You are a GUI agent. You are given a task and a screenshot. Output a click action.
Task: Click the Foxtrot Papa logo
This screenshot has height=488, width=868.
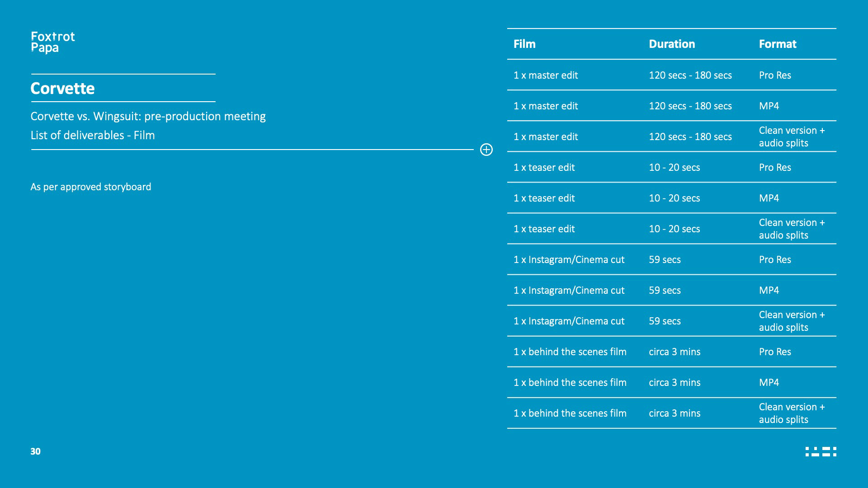pyautogui.click(x=52, y=42)
